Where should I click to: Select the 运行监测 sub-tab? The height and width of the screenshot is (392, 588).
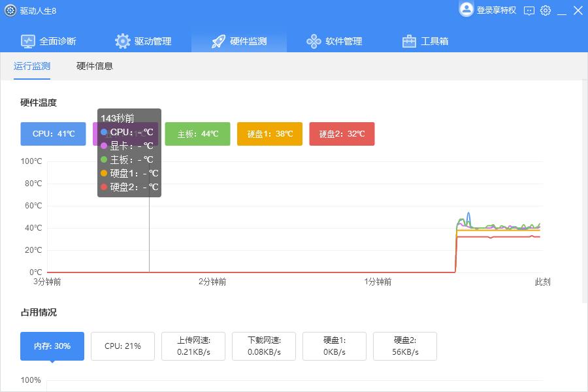coord(32,66)
